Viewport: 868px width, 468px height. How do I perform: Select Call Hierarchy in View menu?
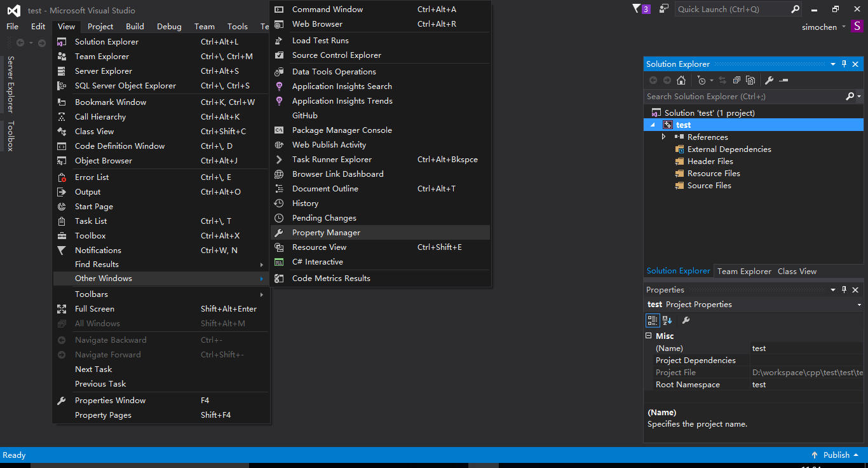(161, 117)
